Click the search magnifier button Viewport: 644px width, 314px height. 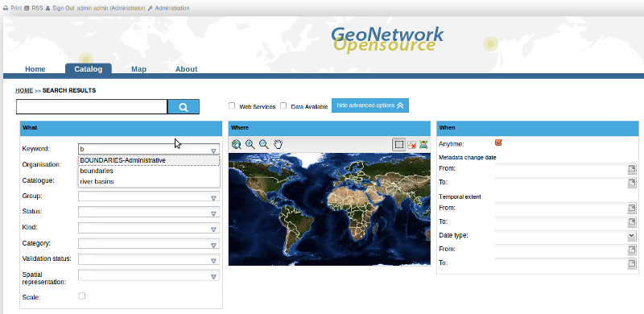coord(184,107)
